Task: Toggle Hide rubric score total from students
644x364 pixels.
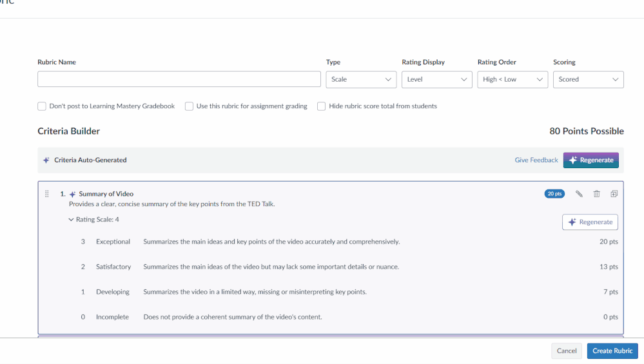Action: click(x=322, y=106)
